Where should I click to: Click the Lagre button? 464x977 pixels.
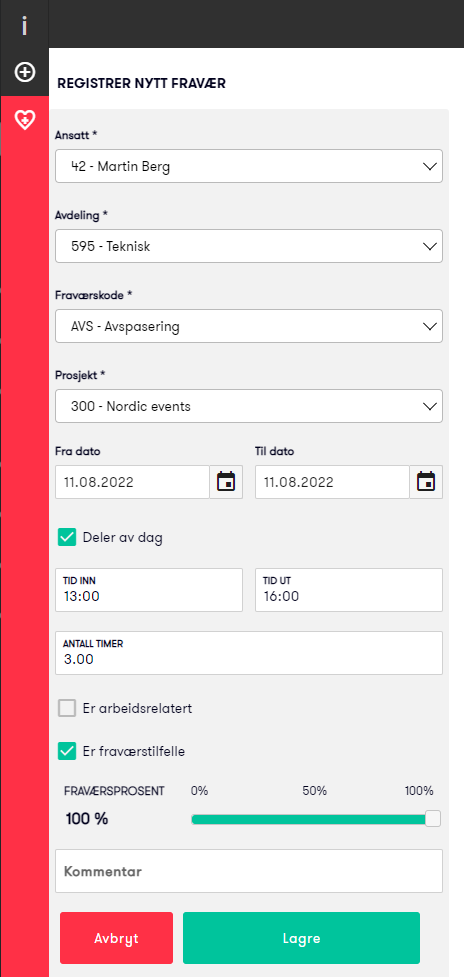(301, 938)
